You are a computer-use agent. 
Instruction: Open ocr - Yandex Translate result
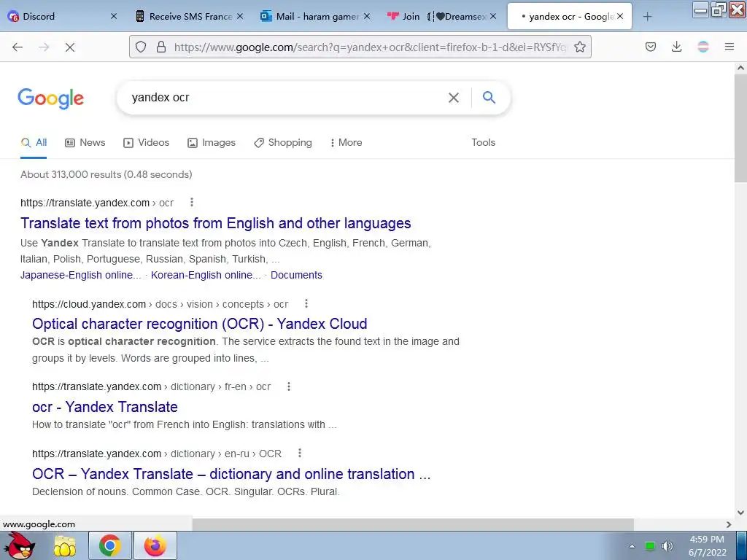pos(105,407)
